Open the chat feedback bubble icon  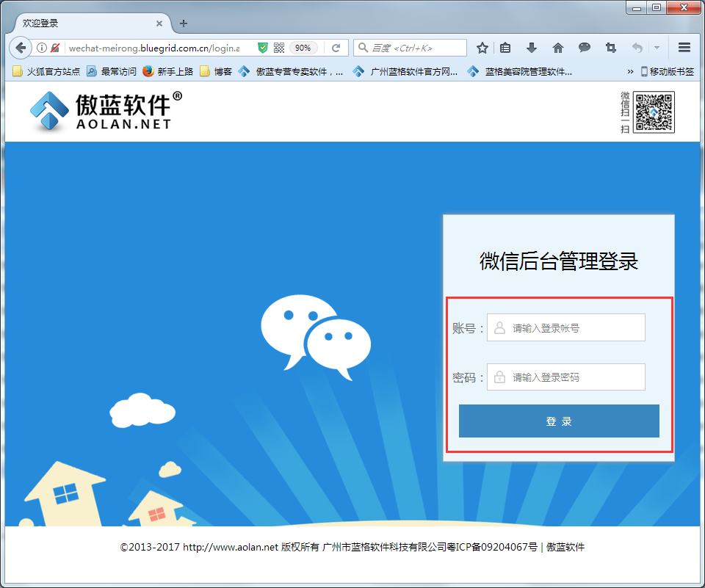coord(584,47)
